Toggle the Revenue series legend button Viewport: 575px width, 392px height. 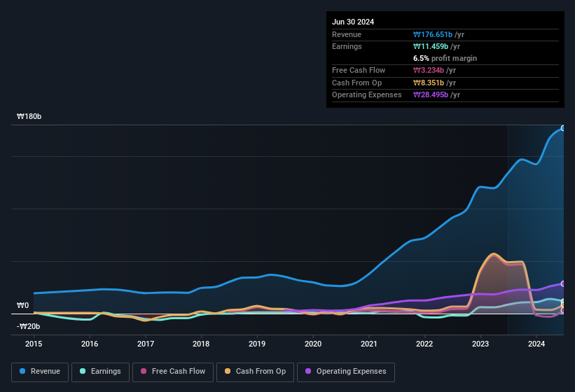[x=40, y=372]
